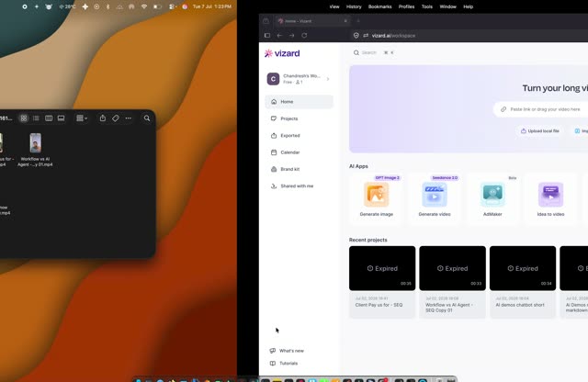Viewport: 588px width, 382px height.
Task: Click the Wi-Fi icon in menu bar
Action: [144, 6]
